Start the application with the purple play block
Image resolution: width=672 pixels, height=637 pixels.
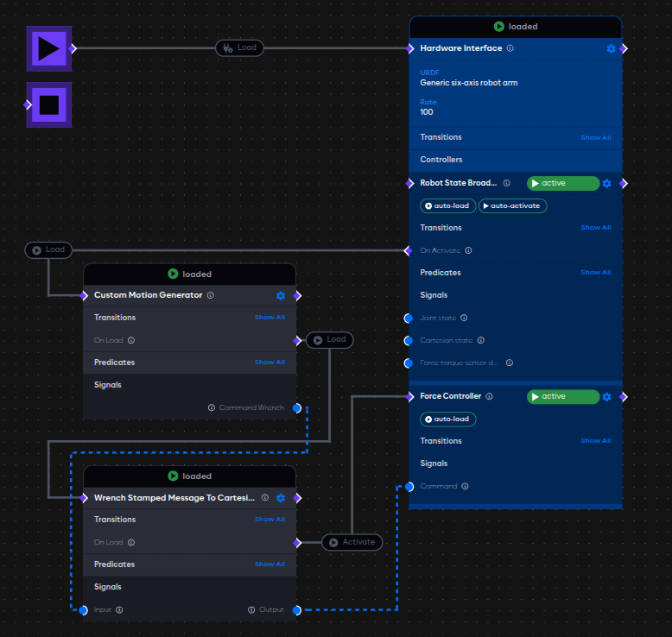[x=49, y=48]
